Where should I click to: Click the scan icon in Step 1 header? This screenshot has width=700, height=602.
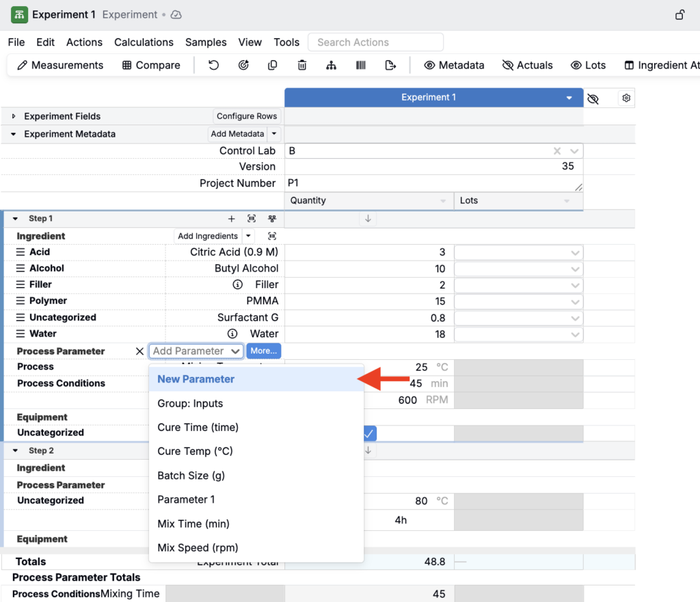pyautogui.click(x=252, y=218)
